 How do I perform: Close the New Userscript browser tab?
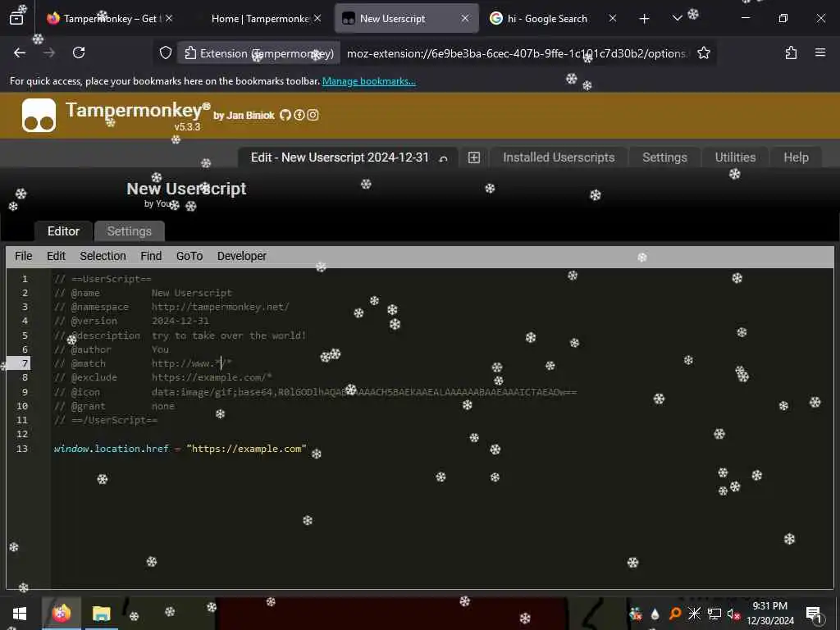pyautogui.click(x=465, y=18)
